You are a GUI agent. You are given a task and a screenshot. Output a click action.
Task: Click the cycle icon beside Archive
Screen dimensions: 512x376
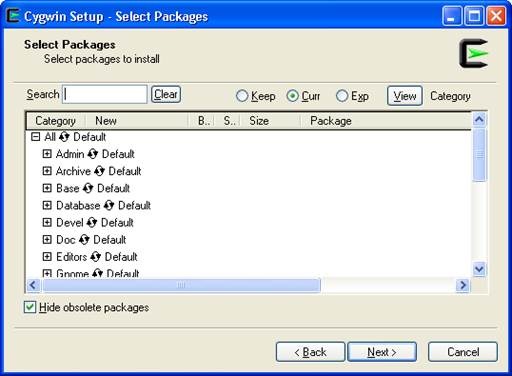click(99, 171)
